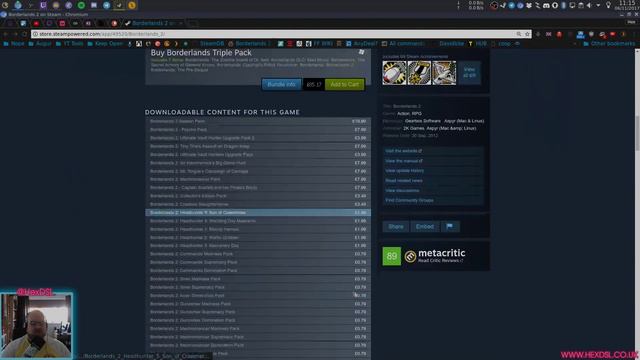Open Tiny Tina's Assault on Dragon Keep row

click(258, 146)
